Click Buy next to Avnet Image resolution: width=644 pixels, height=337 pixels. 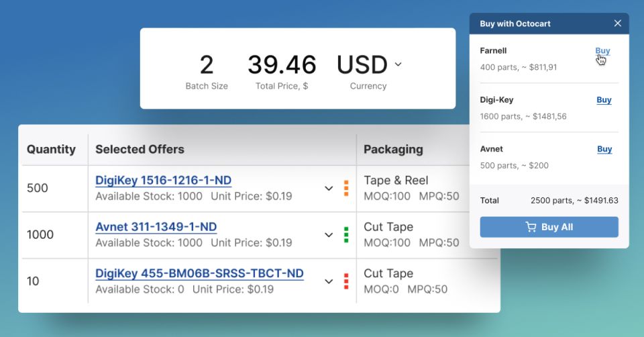(x=604, y=149)
